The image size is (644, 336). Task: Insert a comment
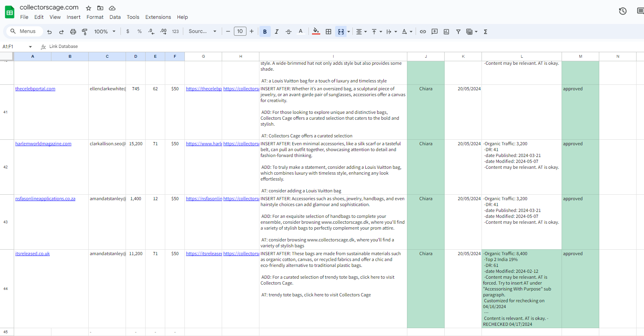[434, 32]
